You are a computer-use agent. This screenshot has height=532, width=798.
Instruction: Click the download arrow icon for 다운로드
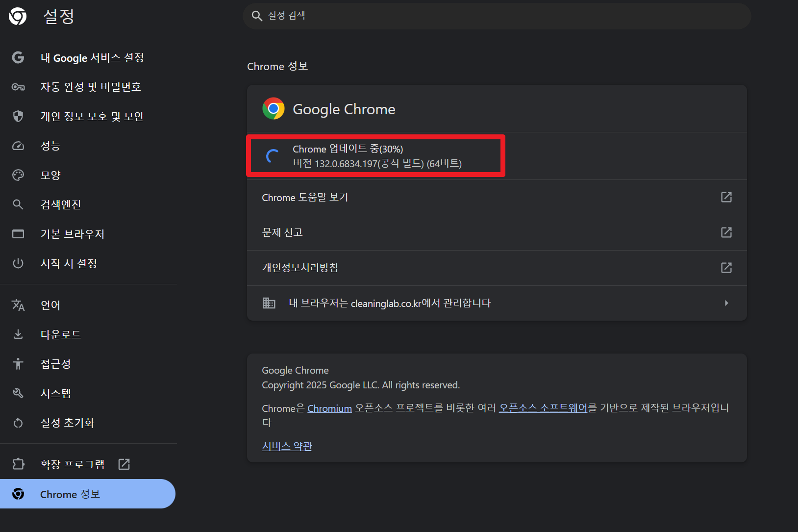pos(18,334)
